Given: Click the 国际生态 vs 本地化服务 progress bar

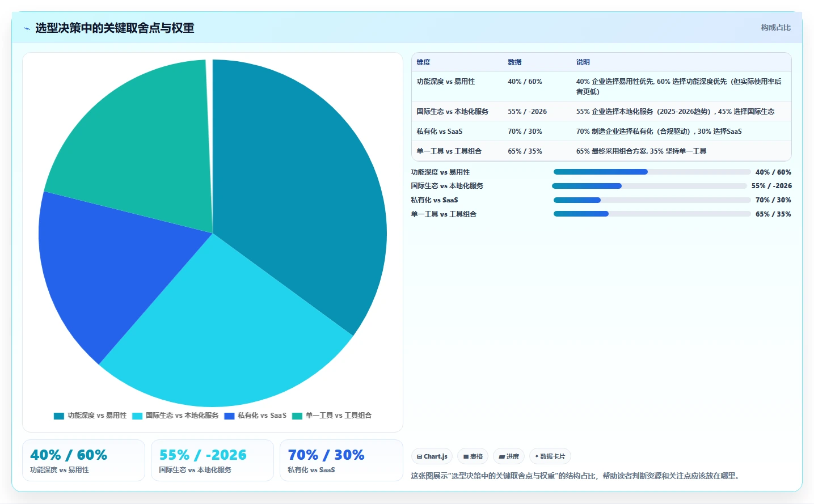Looking at the screenshot, I should point(649,186).
